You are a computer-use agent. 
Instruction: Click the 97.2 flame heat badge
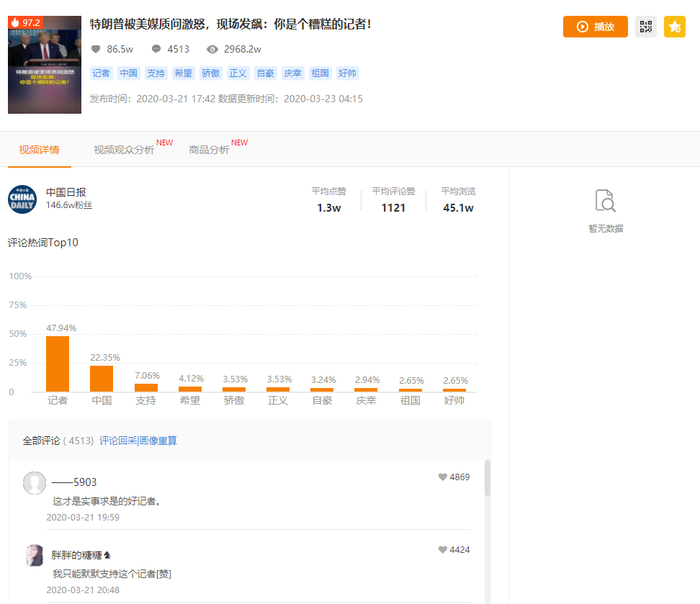click(25, 22)
